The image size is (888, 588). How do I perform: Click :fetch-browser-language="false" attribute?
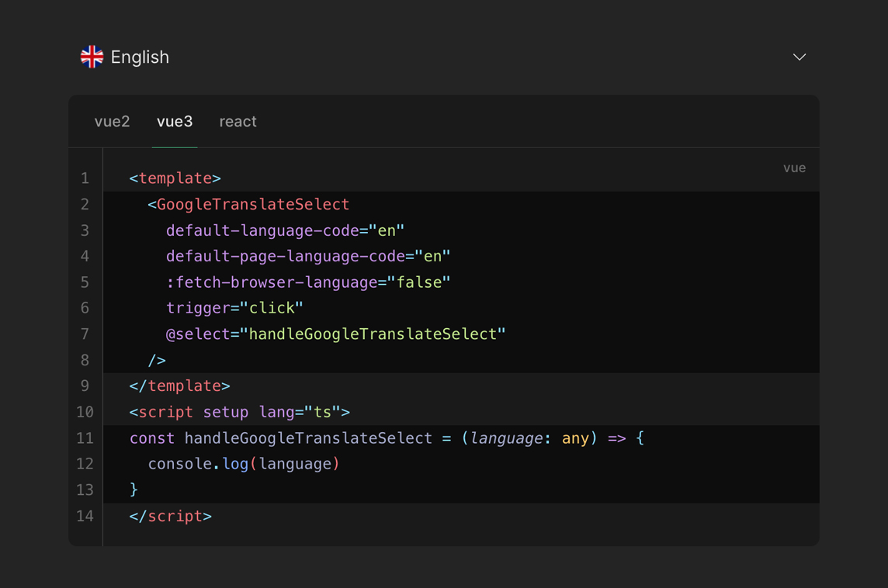(308, 282)
